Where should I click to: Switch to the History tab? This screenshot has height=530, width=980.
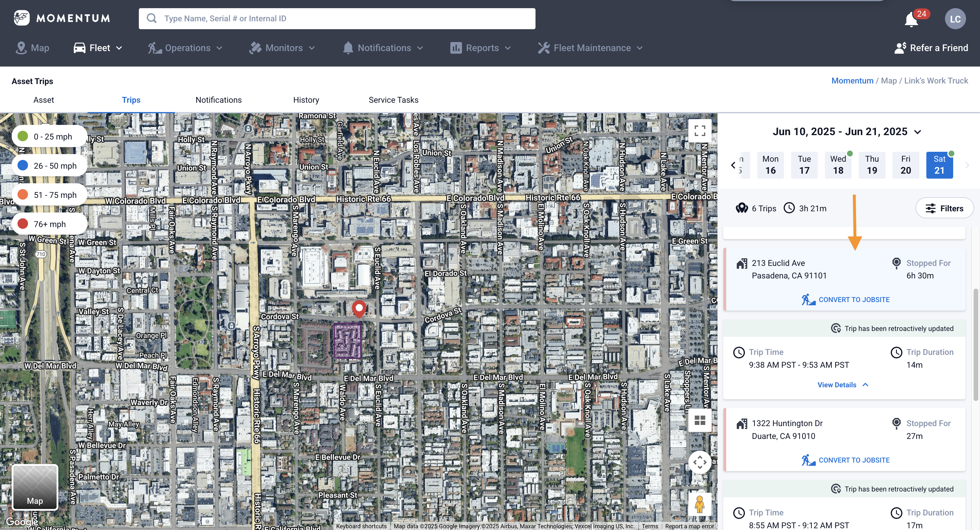click(306, 100)
